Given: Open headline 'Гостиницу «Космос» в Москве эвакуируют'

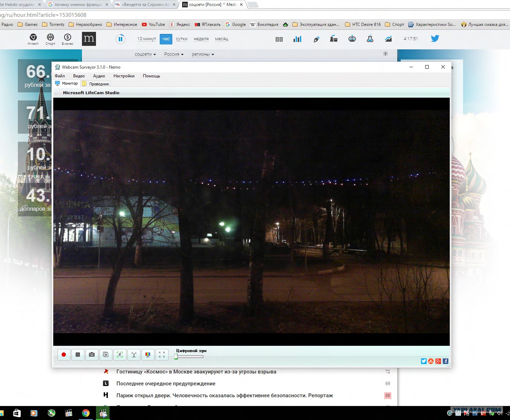Looking at the screenshot, I should pos(196,372).
